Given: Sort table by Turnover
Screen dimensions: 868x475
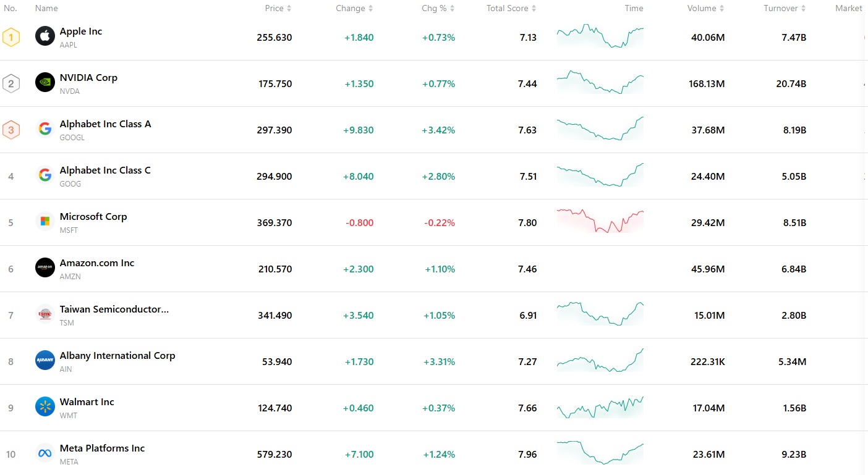Looking at the screenshot, I should (785, 9).
